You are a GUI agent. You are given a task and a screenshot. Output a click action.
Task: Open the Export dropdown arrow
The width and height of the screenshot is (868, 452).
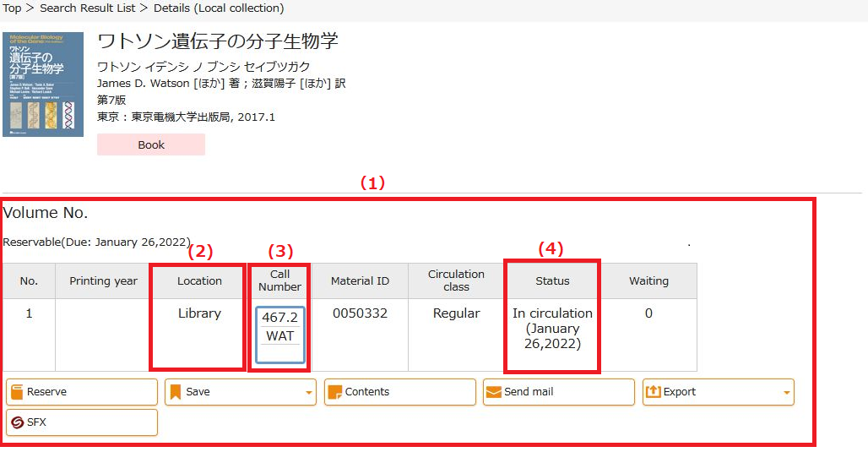(x=786, y=393)
